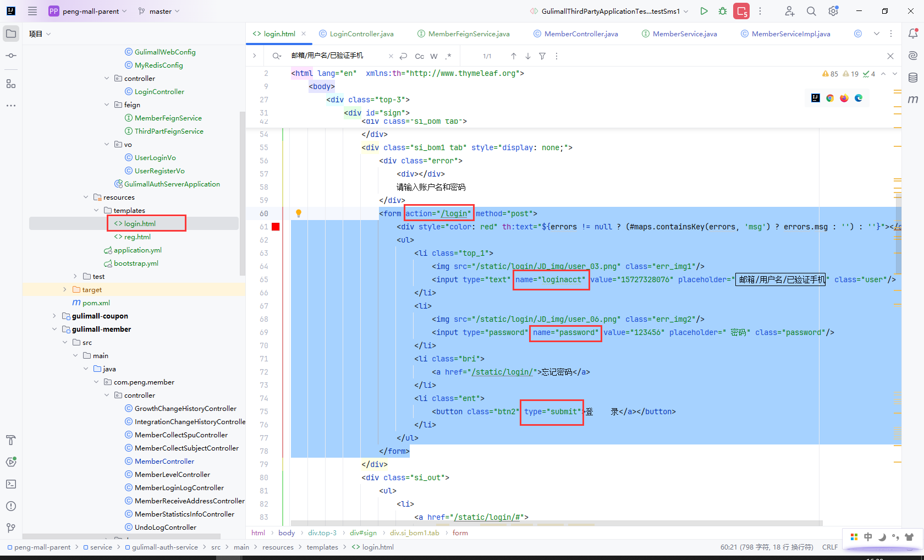
Task: Toggle whole words W in find bar
Action: [x=434, y=56]
